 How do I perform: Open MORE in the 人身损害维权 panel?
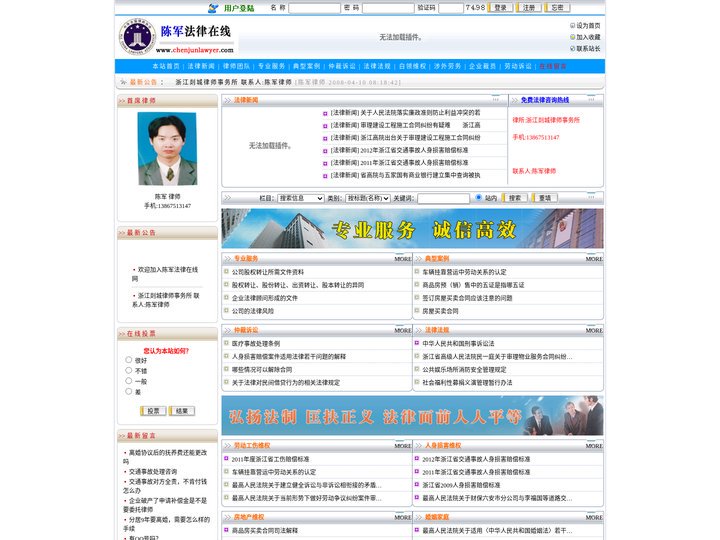click(594, 446)
